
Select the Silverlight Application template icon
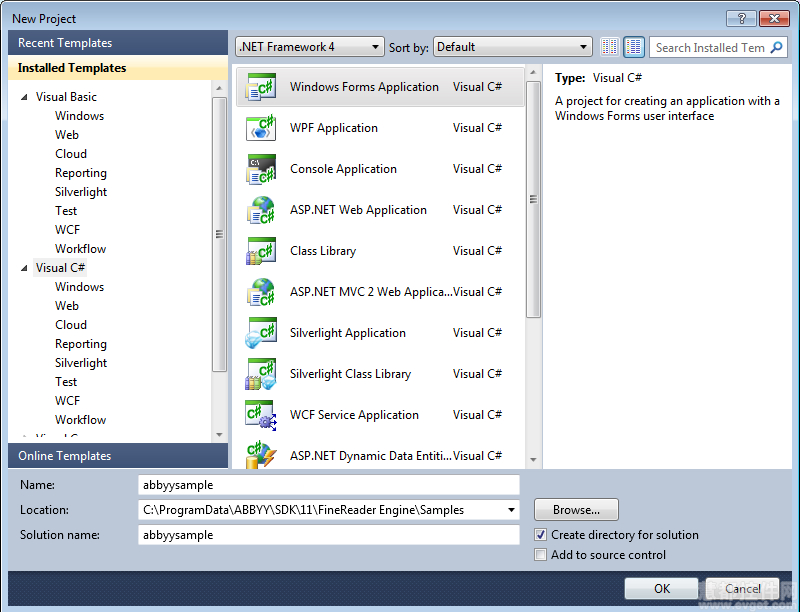coord(261,333)
